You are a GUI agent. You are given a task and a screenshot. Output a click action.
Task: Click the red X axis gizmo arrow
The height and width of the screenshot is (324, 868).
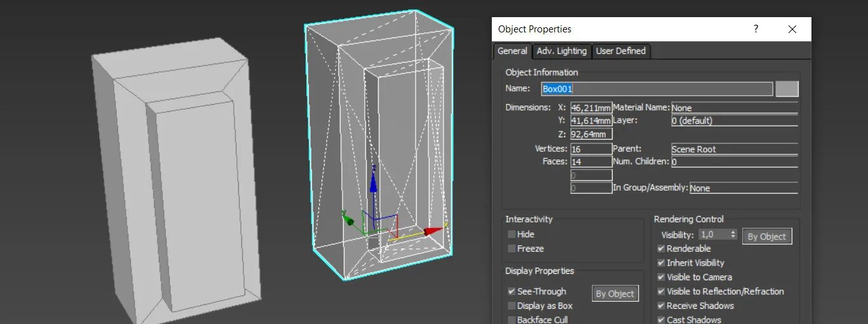pos(433,232)
